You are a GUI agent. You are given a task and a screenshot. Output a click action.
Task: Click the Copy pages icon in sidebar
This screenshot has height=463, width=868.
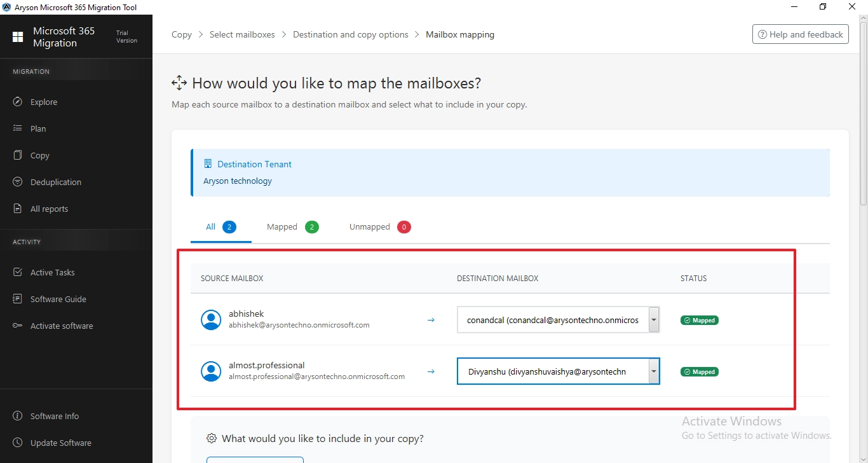point(18,155)
